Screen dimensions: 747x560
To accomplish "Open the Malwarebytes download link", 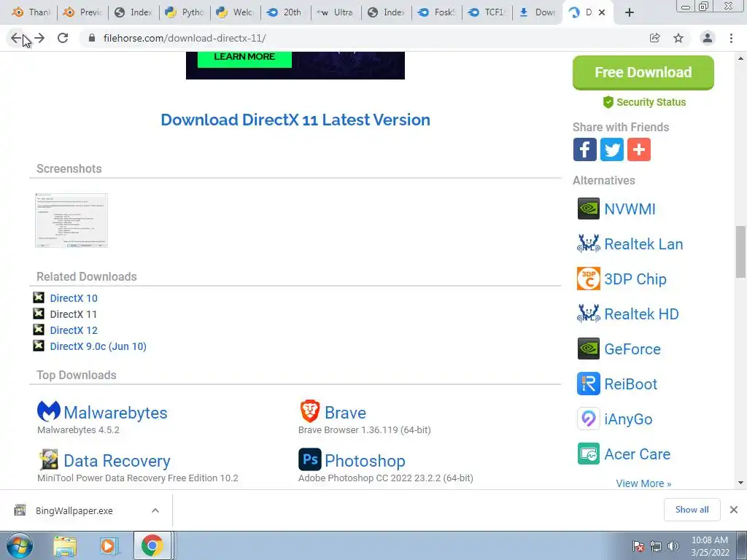I will [115, 413].
